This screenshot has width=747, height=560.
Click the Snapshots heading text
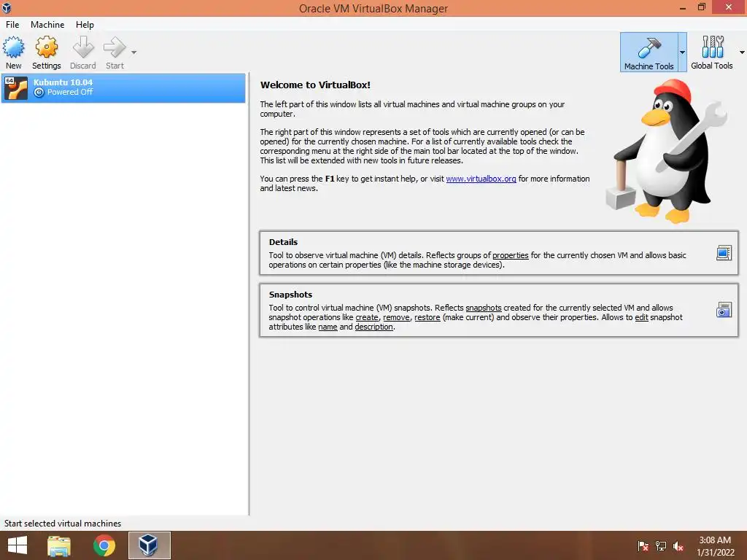point(290,295)
